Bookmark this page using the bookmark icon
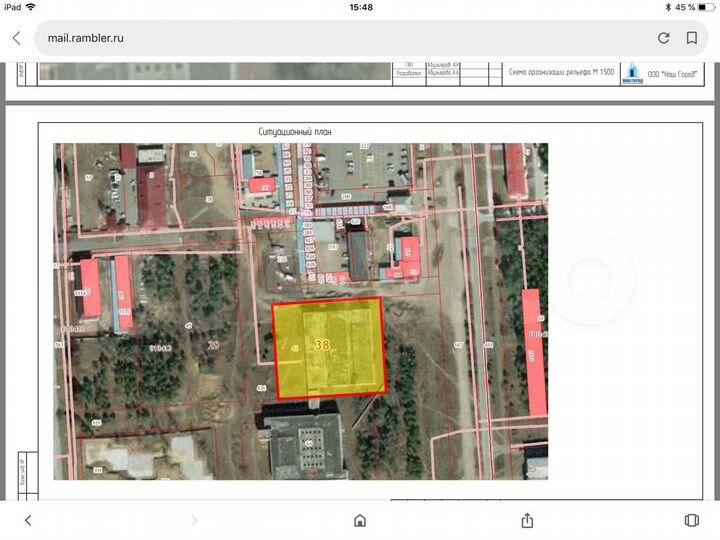The width and height of the screenshot is (720, 540). click(691, 38)
